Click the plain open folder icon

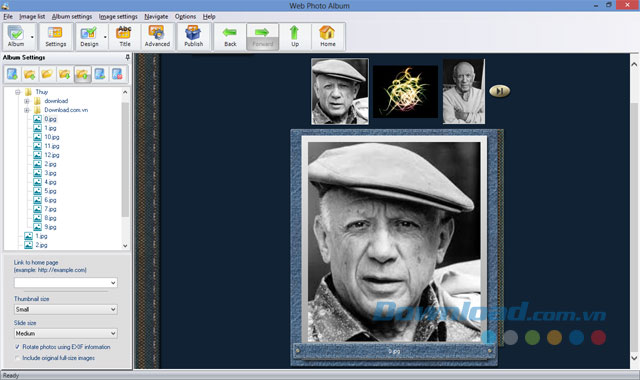(47, 74)
